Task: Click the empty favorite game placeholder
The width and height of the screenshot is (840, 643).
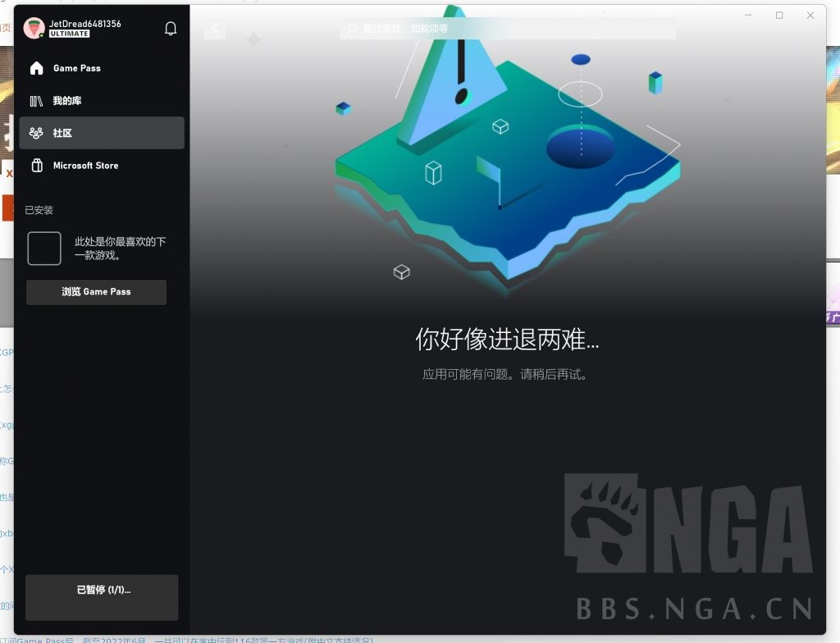Action: (44, 248)
